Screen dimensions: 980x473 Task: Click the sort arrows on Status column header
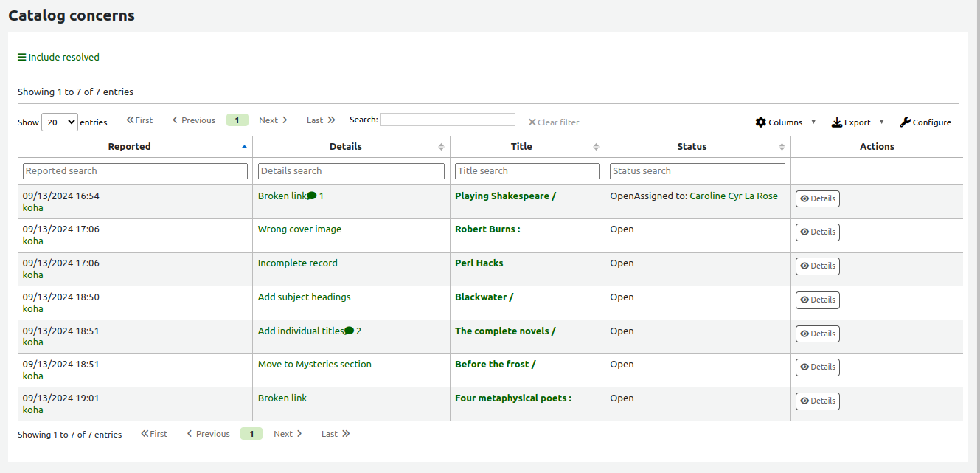(781, 146)
